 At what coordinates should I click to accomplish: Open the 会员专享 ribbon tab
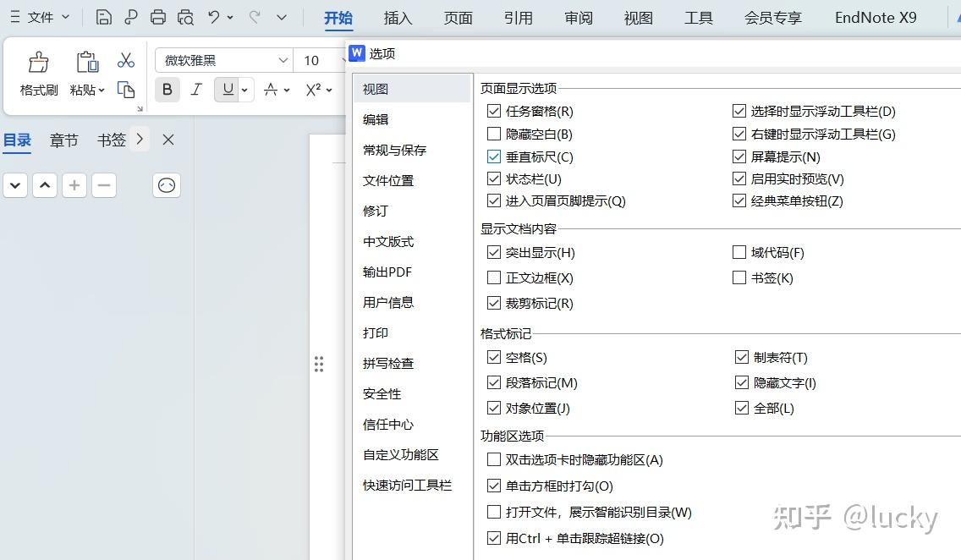(x=772, y=18)
